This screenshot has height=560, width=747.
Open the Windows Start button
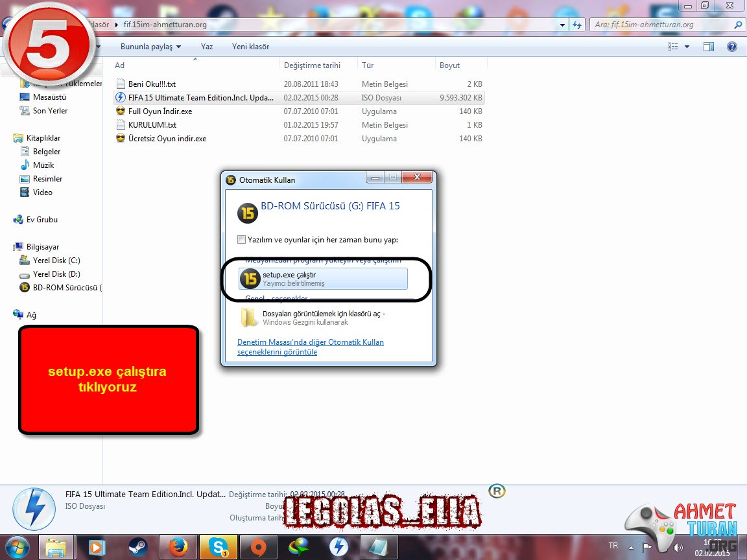click(16, 548)
